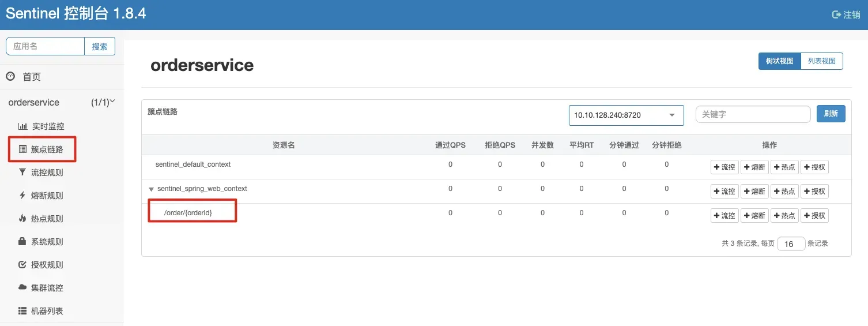The width and height of the screenshot is (868, 326).
Task: Click the hotspot rules flame icon
Action: coord(22,219)
